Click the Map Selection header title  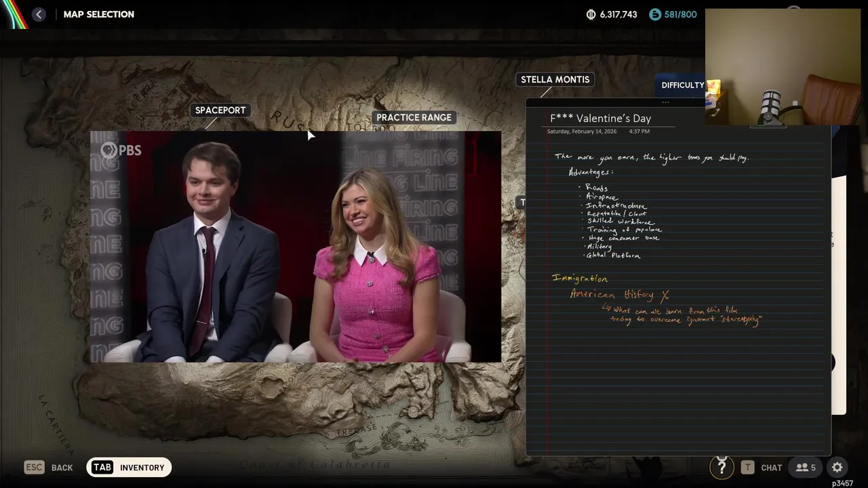pos(99,14)
